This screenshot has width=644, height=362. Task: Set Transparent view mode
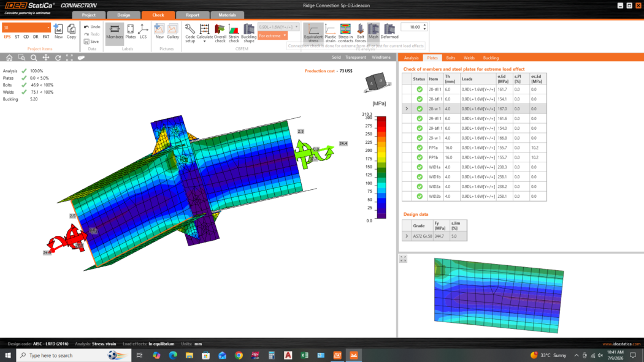356,58
